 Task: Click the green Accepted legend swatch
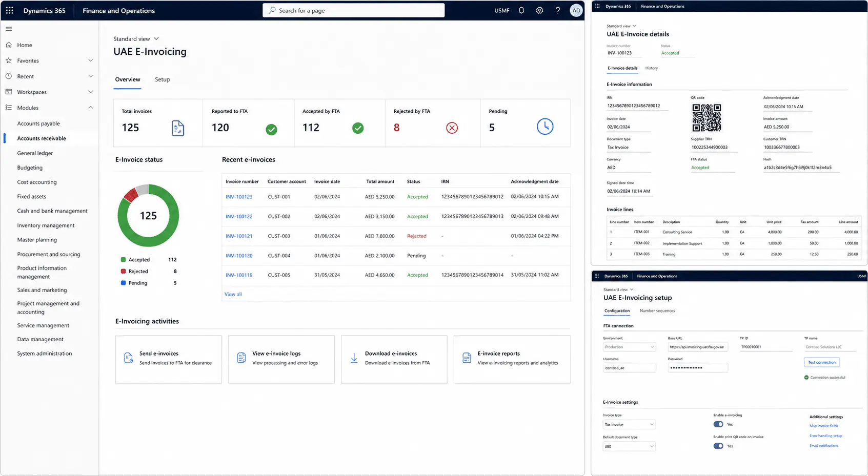tap(123, 260)
